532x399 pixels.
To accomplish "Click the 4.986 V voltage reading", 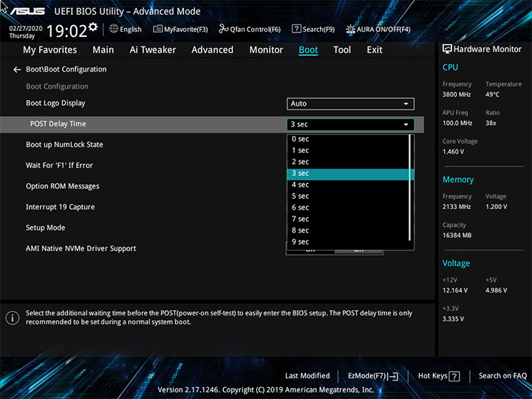I will click(x=497, y=290).
